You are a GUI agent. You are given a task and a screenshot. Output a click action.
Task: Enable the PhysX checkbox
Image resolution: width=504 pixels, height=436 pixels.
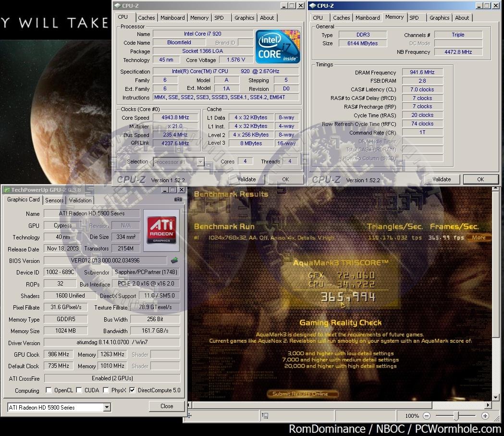tap(106, 390)
